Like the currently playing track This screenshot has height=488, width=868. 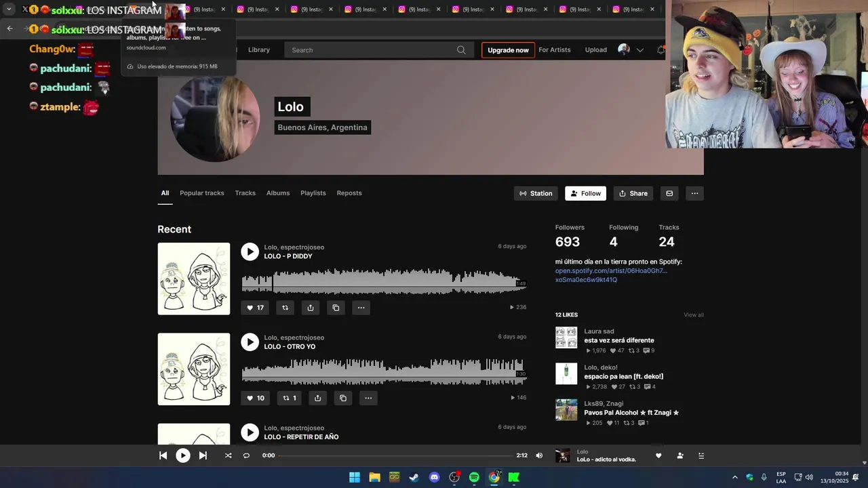click(x=658, y=455)
